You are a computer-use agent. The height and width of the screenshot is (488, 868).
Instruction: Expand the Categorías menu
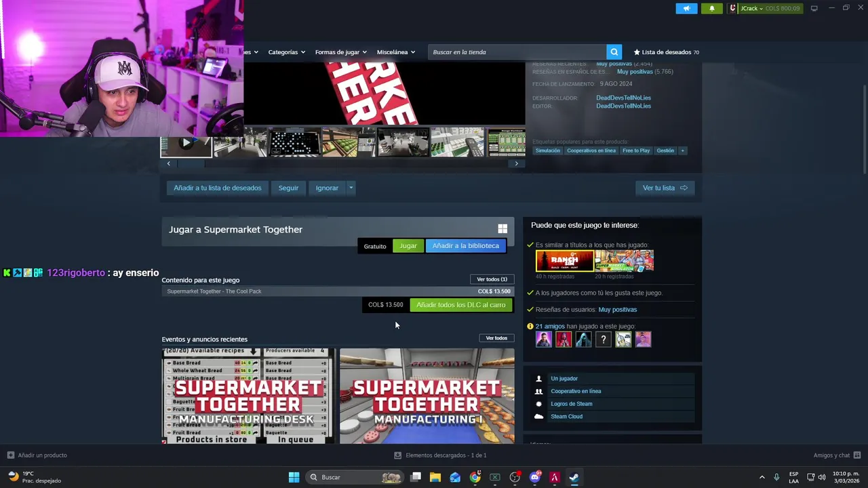click(x=286, y=52)
